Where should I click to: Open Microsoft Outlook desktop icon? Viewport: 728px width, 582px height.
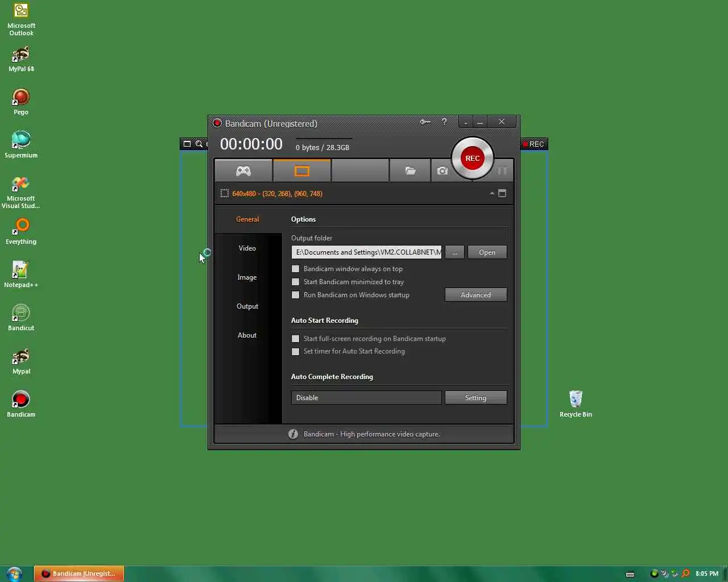[21, 19]
